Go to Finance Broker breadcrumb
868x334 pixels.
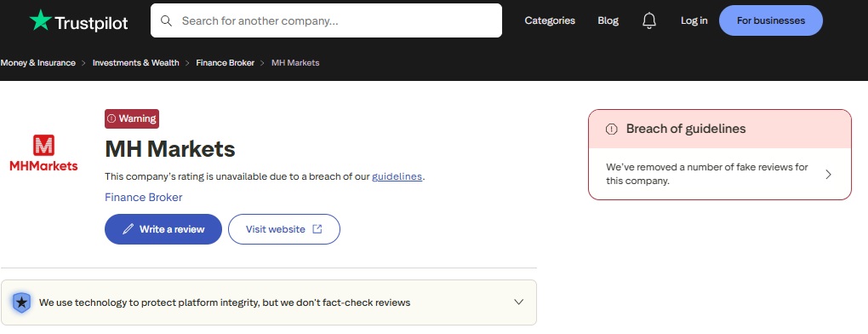pyautogui.click(x=225, y=62)
